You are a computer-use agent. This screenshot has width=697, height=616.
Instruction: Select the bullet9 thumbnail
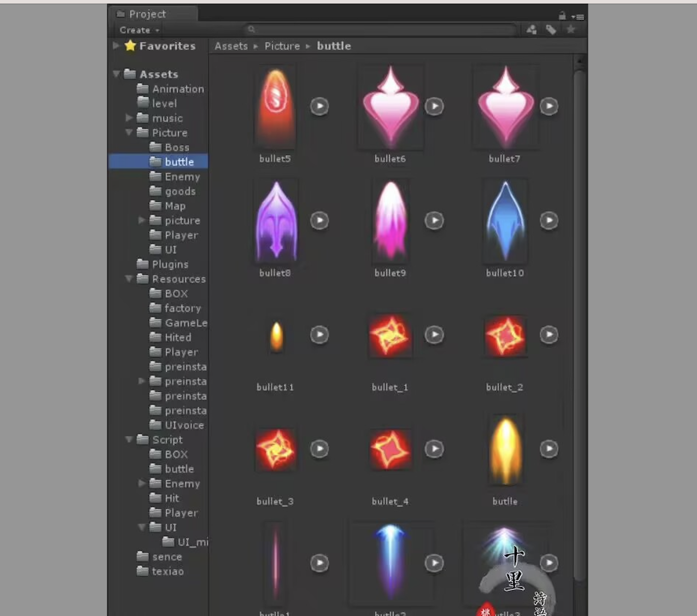point(390,220)
